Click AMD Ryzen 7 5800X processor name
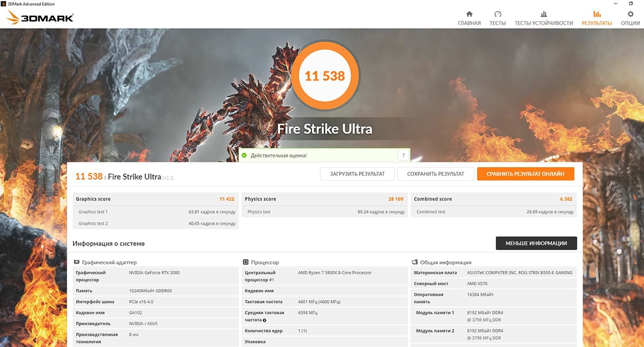The height and width of the screenshot is (347, 644). pyautogui.click(x=335, y=273)
